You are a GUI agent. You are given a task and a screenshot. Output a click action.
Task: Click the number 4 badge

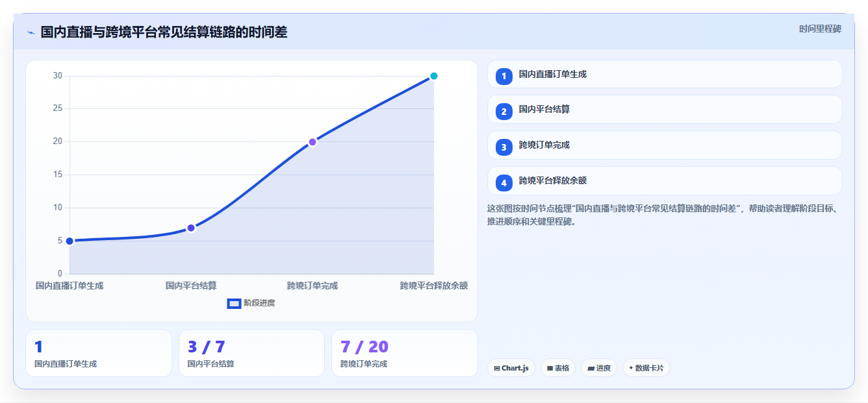pyautogui.click(x=504, y=183)
